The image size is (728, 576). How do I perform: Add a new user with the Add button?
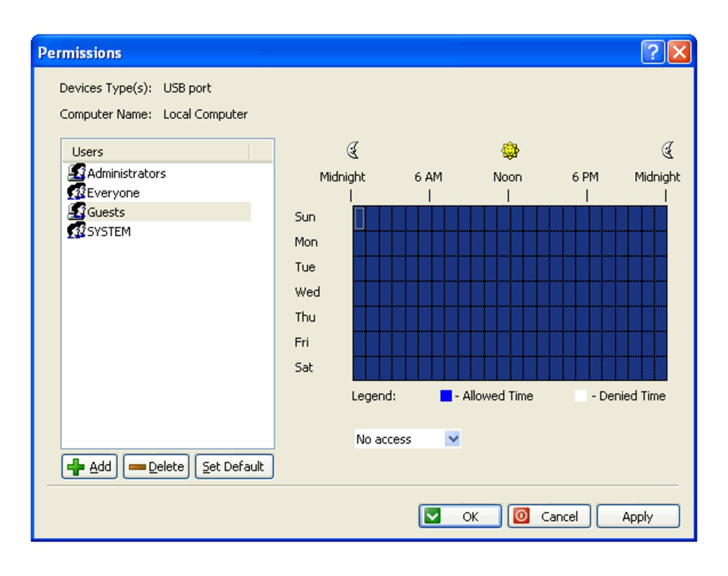tap(89, 467)
